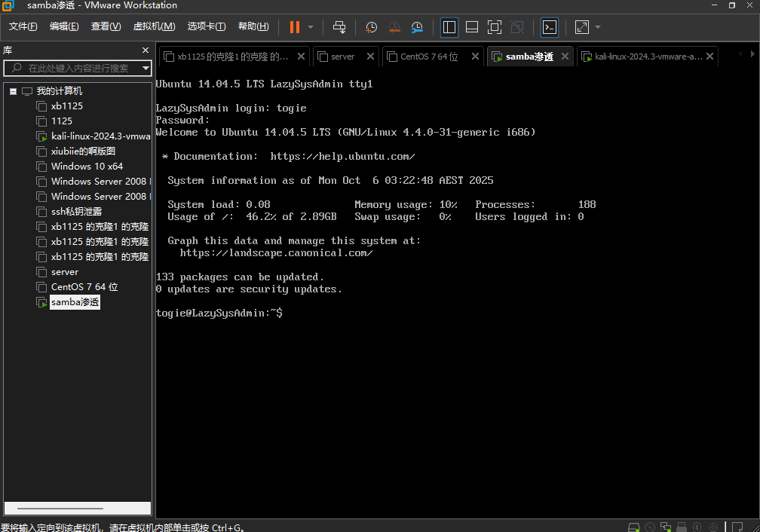Toggle the thumbnail bar view
The width and height of the screenshot is (760, 532).
pyautogui.click(x=472, y=27)
